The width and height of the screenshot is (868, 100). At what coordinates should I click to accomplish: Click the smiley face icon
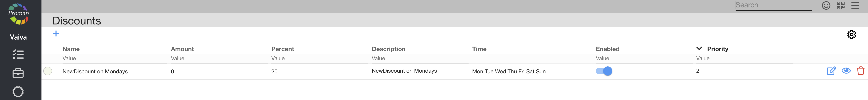(826, 5)
